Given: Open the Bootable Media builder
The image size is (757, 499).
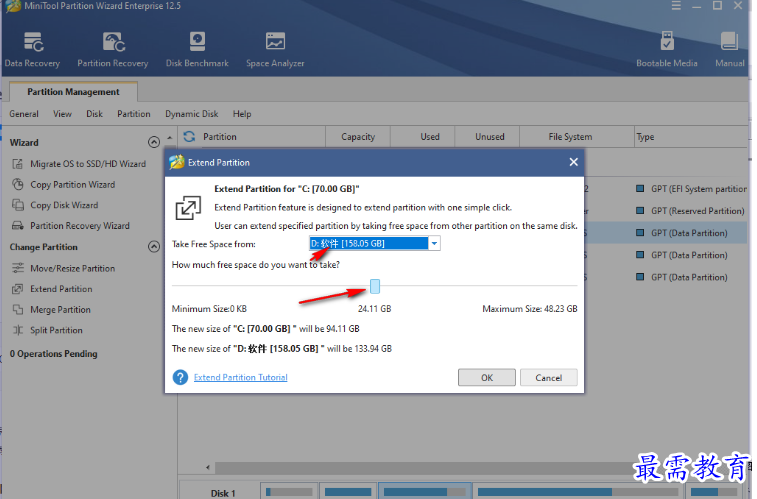Looking at the screenshot, I should [x=667, y=49].
